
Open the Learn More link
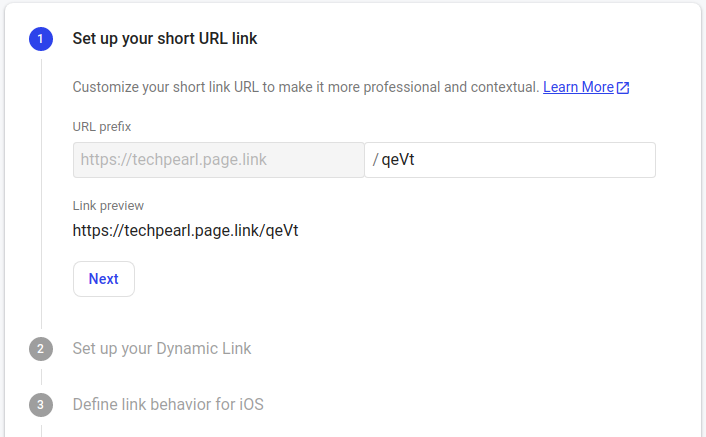point(578,87)
